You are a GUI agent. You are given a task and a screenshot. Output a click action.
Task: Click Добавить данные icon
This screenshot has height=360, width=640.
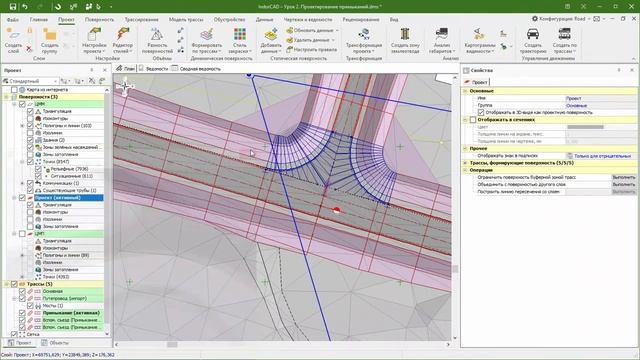click(271, 34)
